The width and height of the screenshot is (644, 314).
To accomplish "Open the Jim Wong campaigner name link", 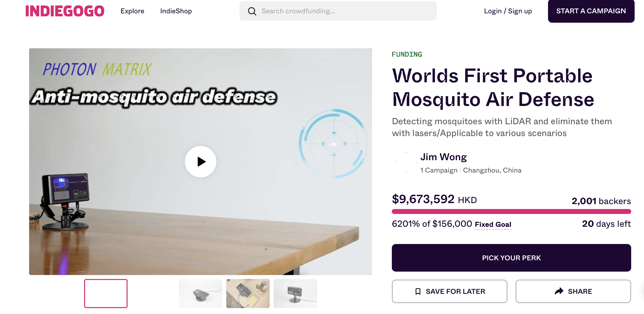I will (x=443, y=157).
